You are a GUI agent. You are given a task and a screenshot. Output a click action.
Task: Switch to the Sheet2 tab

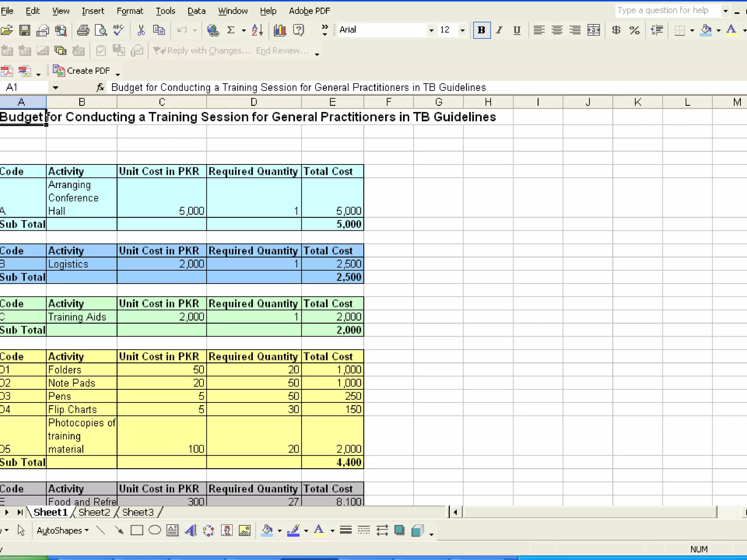point(94,512)
